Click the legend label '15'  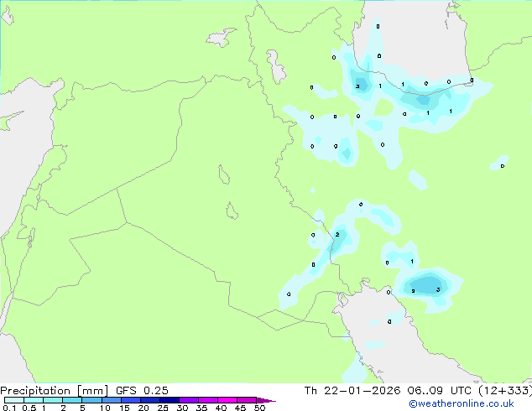coord(124,408)
